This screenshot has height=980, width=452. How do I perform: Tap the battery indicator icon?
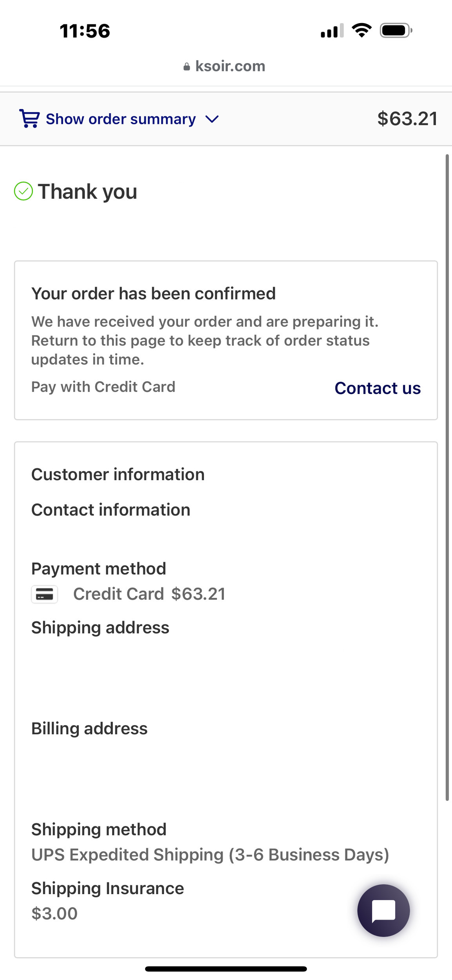pos(396,30)
